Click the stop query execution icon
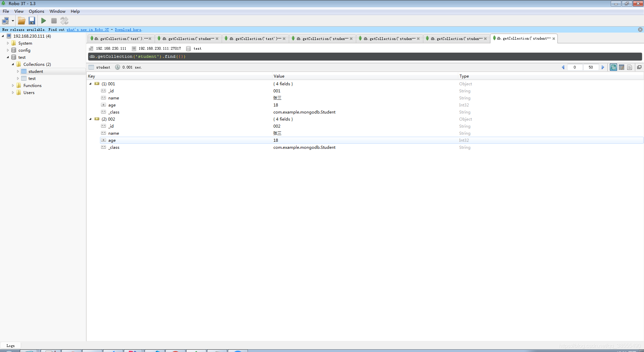 point(54,20)
